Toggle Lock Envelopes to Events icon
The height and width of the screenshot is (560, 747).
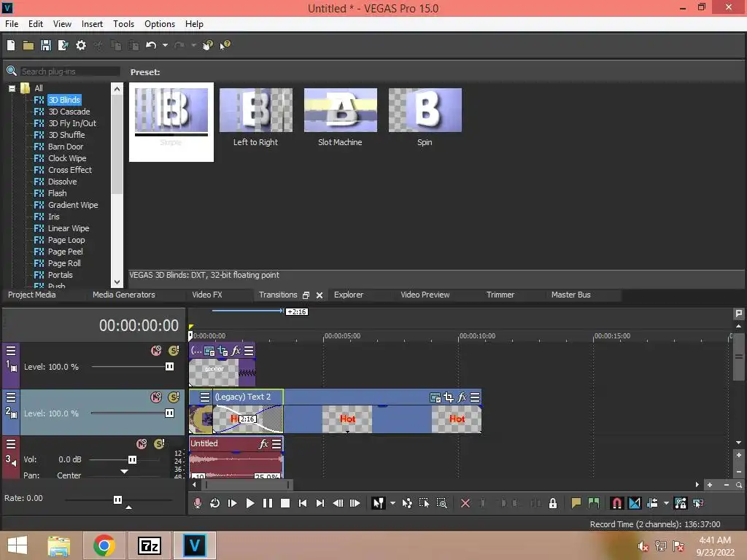[x=681, y=503]
